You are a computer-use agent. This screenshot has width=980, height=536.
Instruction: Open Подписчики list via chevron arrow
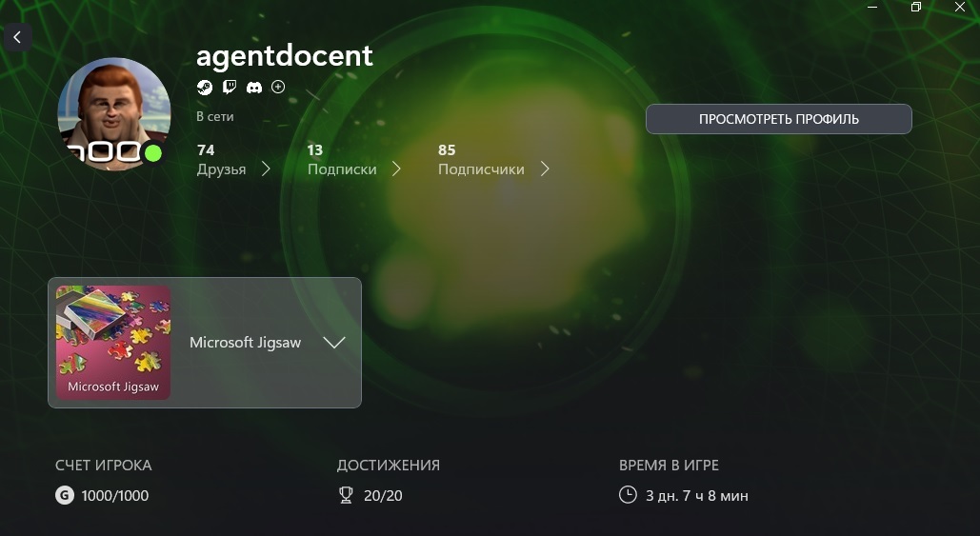tap(545, 169)
